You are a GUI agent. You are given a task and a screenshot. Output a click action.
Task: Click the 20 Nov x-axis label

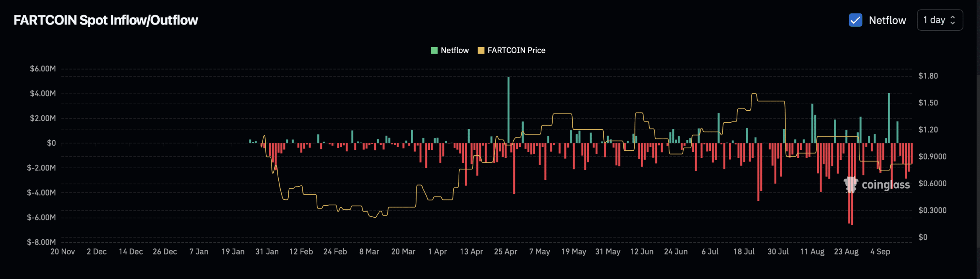tap(63, 251)
